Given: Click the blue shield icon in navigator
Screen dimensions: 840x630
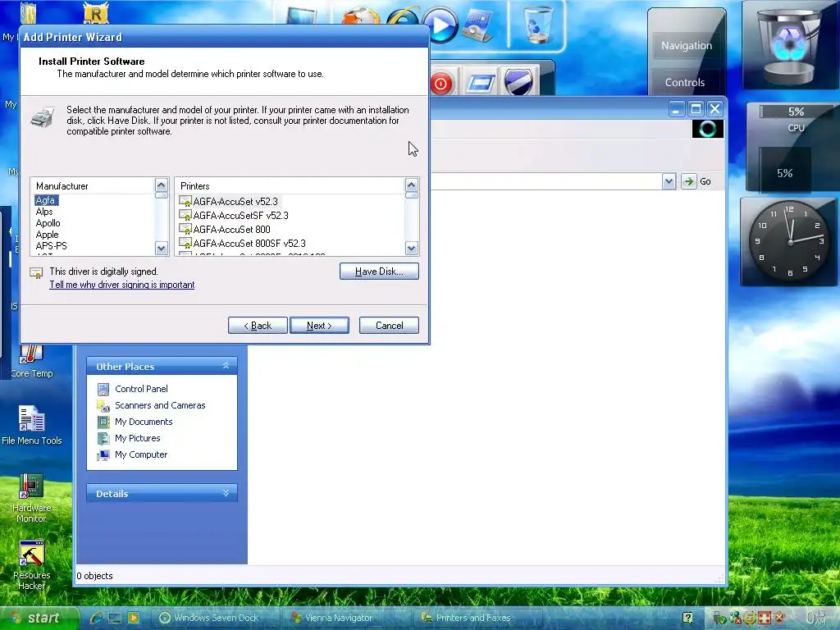Looking at the screenshot, I should point(518,82).
